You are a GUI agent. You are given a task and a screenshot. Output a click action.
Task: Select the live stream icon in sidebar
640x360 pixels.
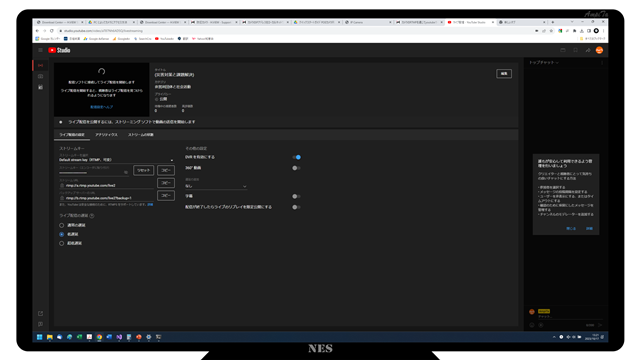click(x=40, y=65)
